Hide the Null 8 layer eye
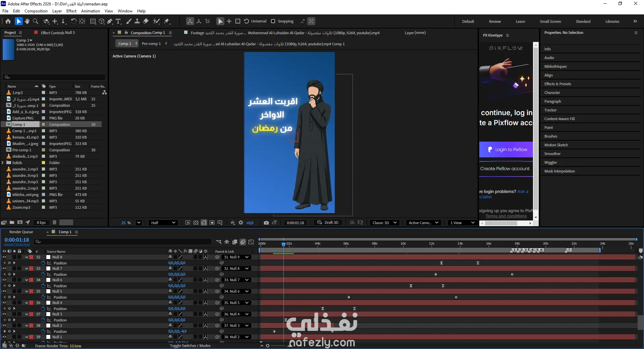Image resolution: width=644 pixels, height=349 pixels. [4, 257]
